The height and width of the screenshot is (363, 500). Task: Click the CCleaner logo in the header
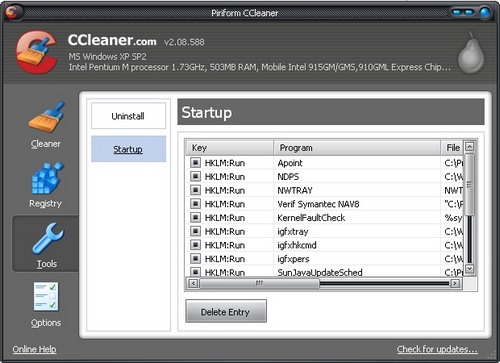36,52
